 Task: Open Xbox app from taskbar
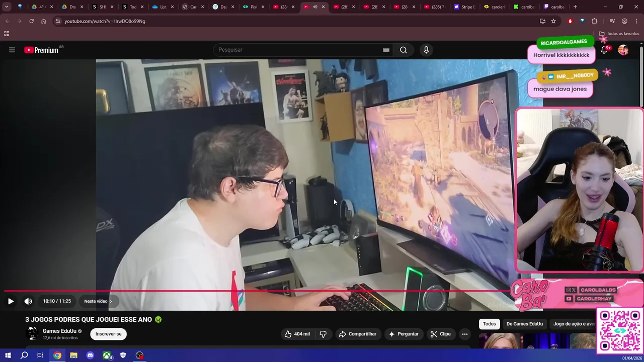pyautogui.click(x=107, y=355)
